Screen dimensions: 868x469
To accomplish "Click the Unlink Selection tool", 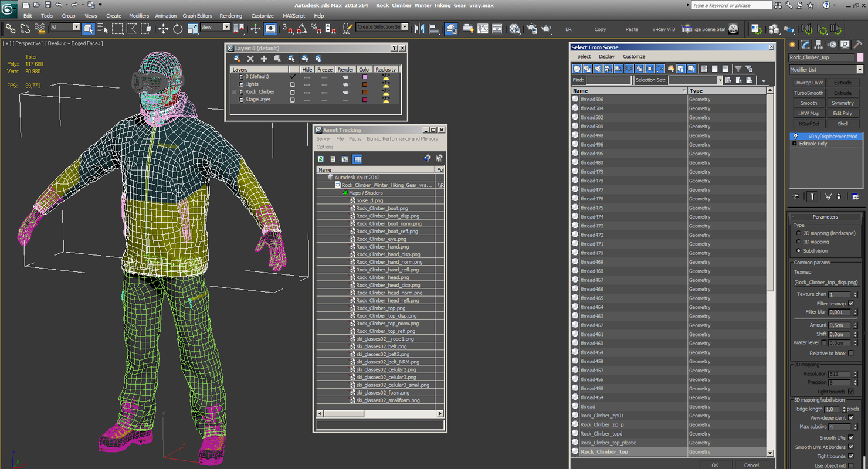I will point(25,28).
